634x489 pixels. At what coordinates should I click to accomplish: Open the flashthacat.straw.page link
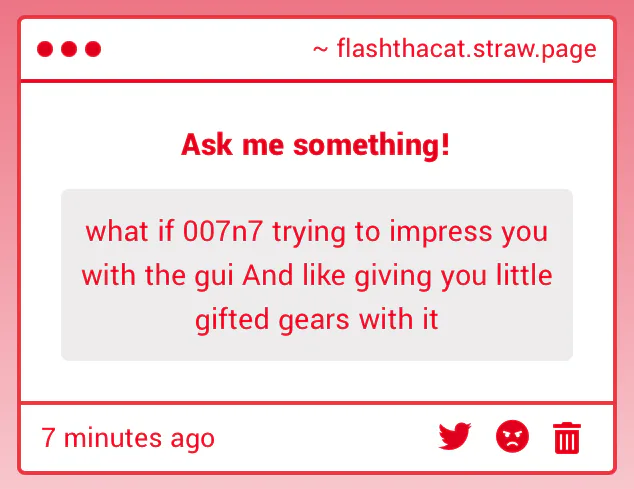pos(467,49)
